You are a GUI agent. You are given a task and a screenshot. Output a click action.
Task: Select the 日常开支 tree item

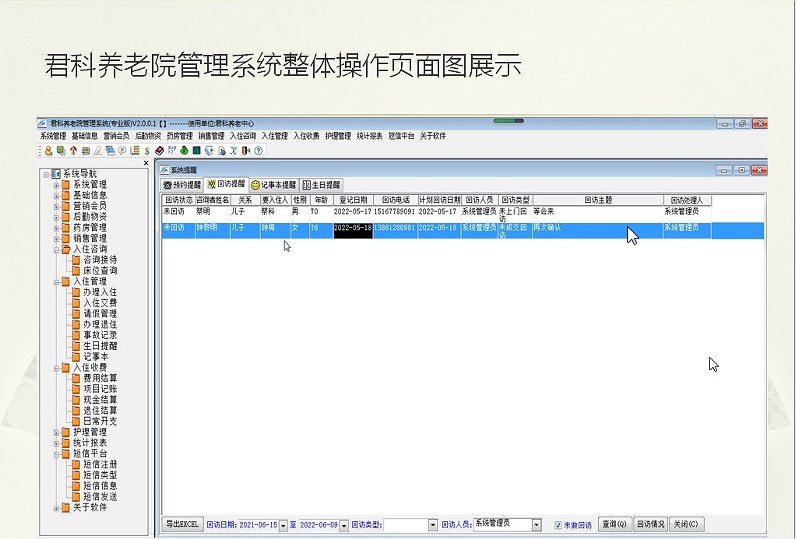tap(100, 421)
